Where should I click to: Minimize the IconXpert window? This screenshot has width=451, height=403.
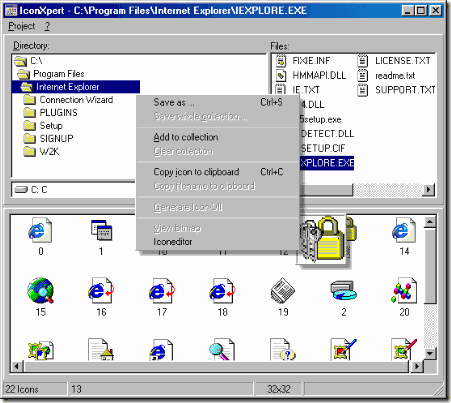click(408, 10)
